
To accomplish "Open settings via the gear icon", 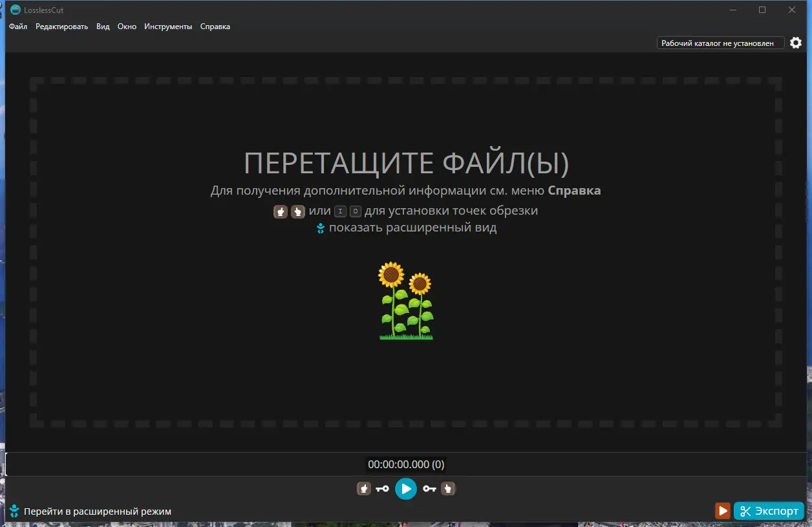I will coord(796,43).
